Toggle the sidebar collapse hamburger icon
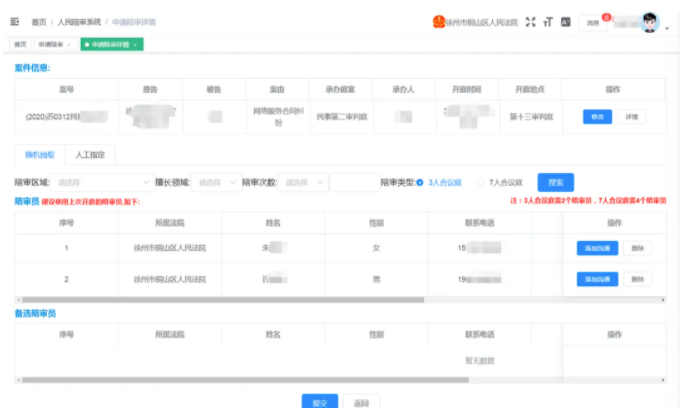 pos(15,21)
